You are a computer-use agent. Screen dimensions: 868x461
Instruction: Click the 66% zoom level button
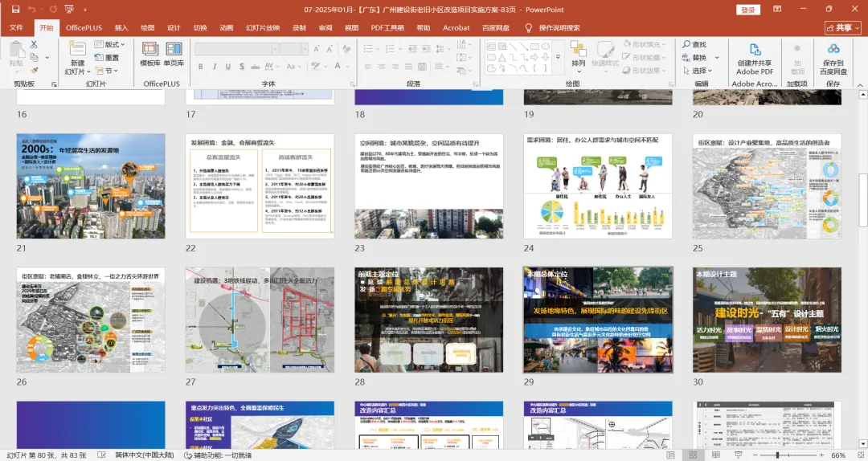(838, 455)
